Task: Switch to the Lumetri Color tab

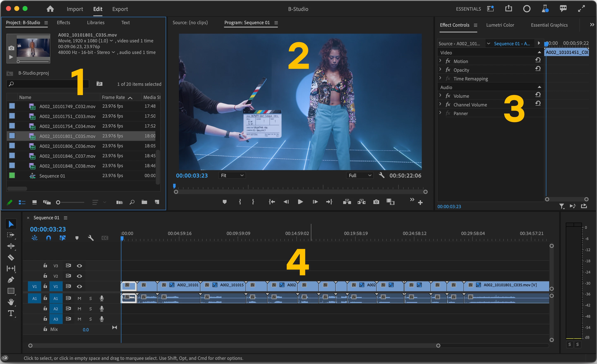Action: click(500, 25)
